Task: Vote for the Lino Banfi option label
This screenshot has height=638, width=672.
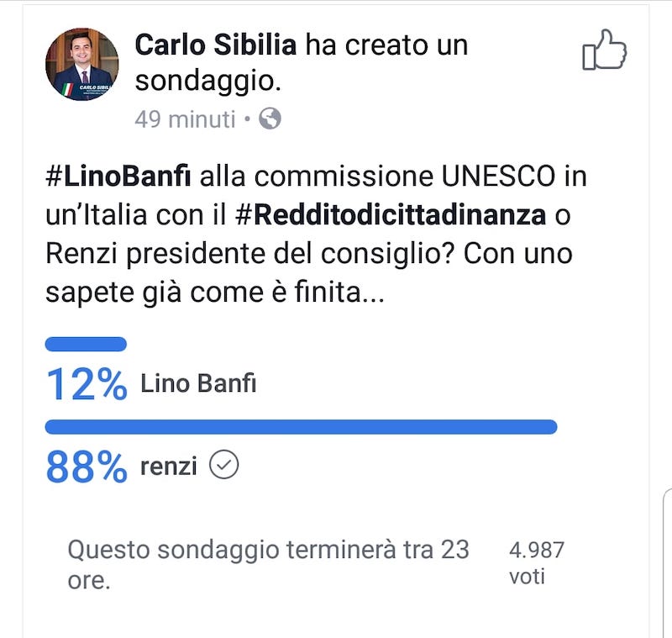Action: pyautogui.click(x=198, y=384)
